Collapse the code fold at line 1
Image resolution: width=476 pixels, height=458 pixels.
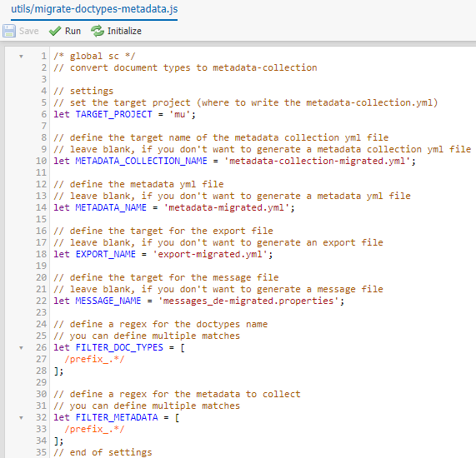click(x=21, y=56)
